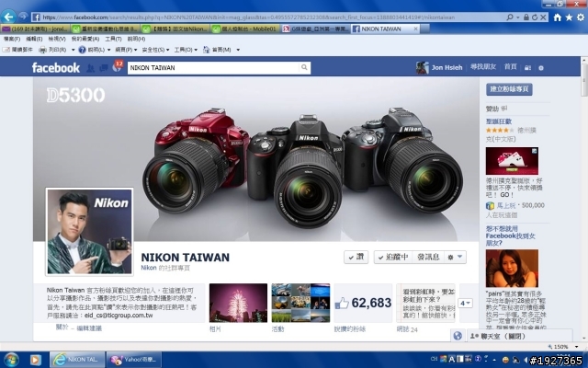Open the 我的最愛(A) menu
Viewport: 588px width, 368px height.
[85, 39]
